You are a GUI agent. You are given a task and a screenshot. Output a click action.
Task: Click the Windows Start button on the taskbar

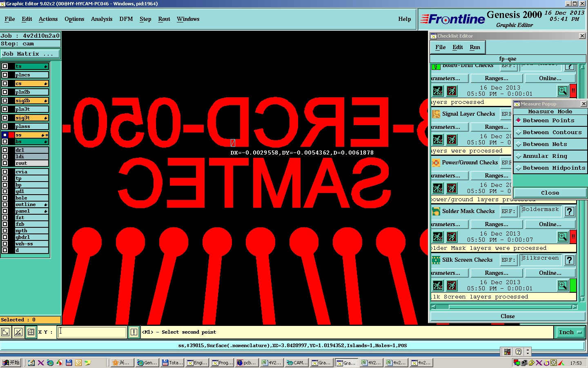pyautogui.click(x=11, y=363)
